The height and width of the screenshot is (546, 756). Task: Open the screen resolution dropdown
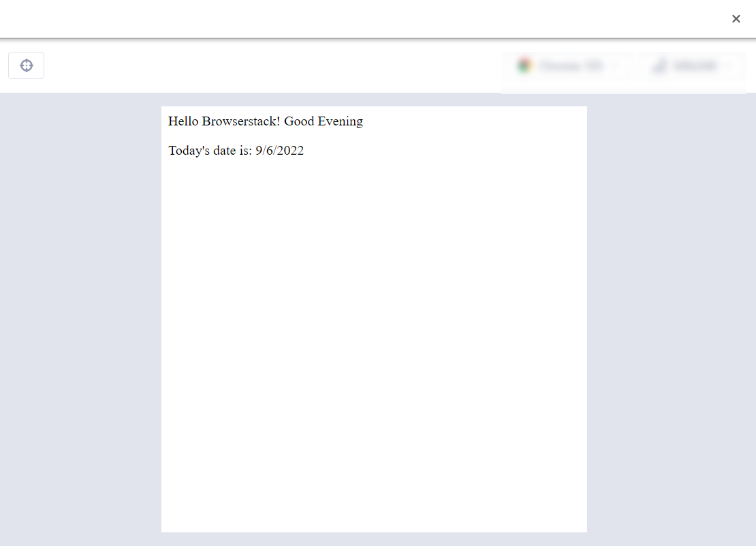pyautogui.click(x=695, y=66)
